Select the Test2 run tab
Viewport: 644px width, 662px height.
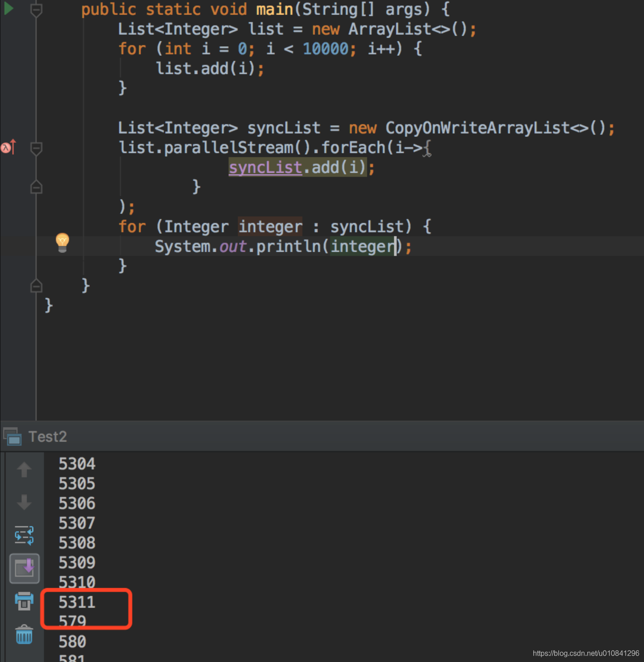(48, 437)
